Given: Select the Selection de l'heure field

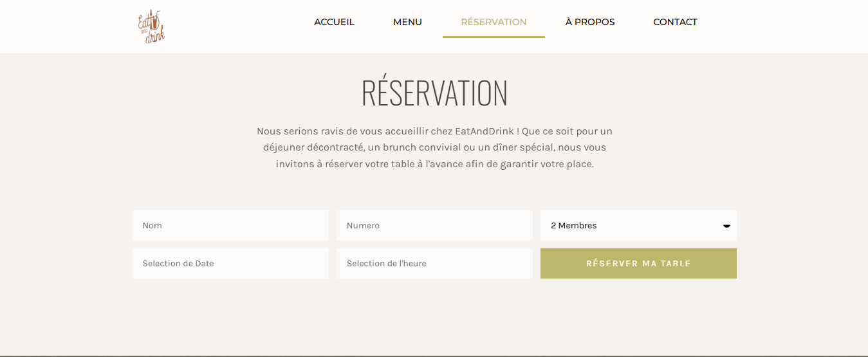Looking at the screenshot, I should tap(434, 264).
